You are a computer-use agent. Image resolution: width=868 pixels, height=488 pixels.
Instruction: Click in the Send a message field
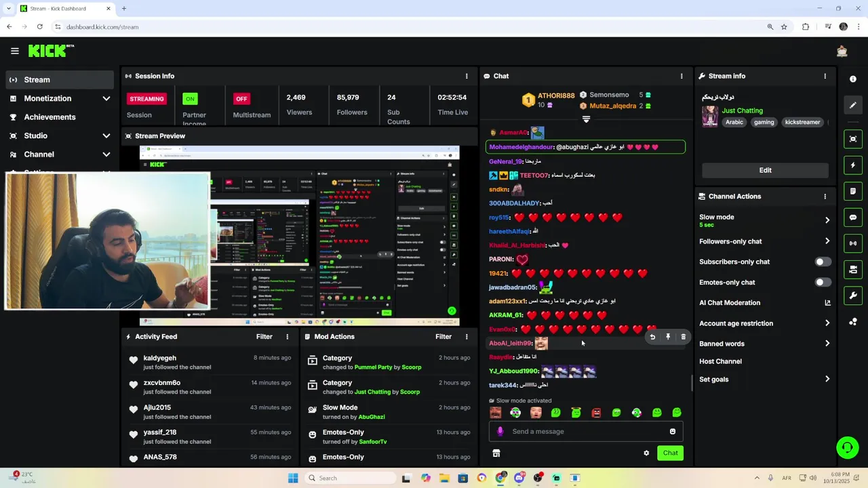(587, 432)
